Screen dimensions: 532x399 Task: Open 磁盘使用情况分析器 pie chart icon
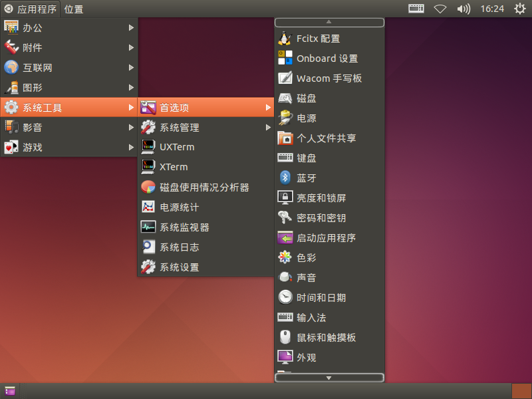point(148,187)
